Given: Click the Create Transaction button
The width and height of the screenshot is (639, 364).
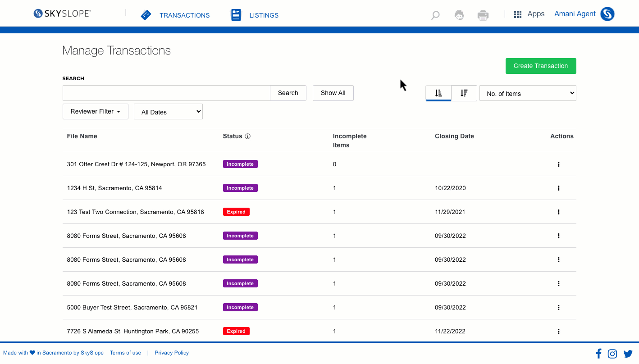Looking at the screenshot, I should (541, 66).
